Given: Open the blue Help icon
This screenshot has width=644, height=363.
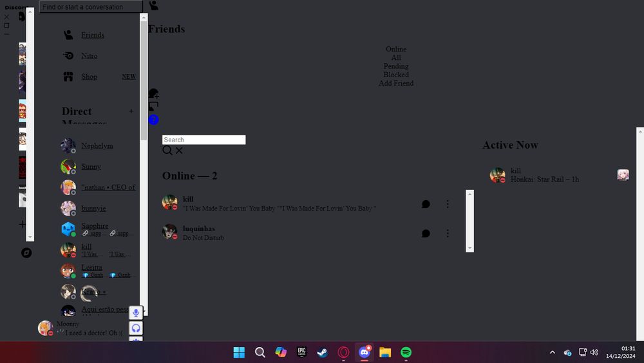Looking at the screenshot, I should tap(154, 120).
